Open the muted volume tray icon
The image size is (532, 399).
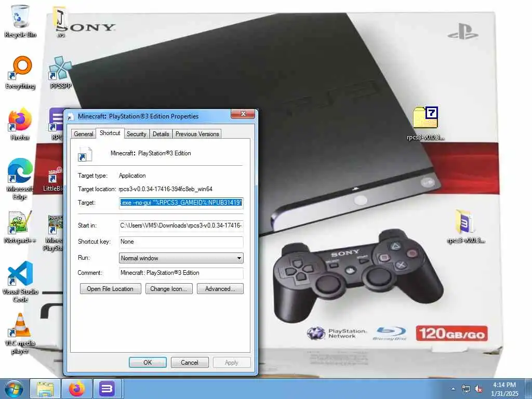click(478, 389)
